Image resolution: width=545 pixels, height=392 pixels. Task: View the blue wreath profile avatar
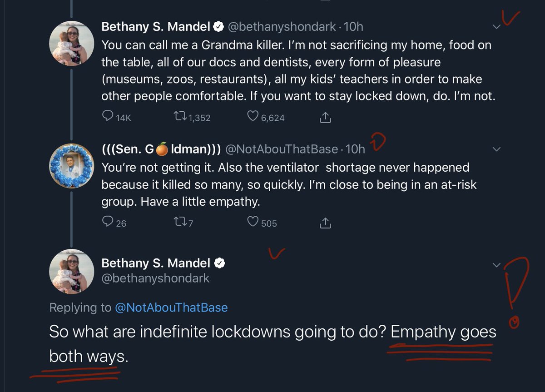[71, 165]
